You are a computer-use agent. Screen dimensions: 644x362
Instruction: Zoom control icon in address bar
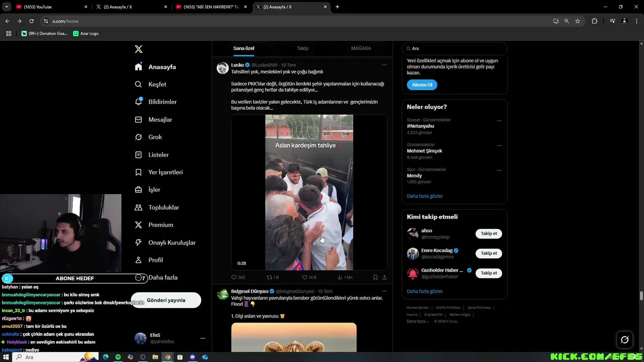[567, 21]
